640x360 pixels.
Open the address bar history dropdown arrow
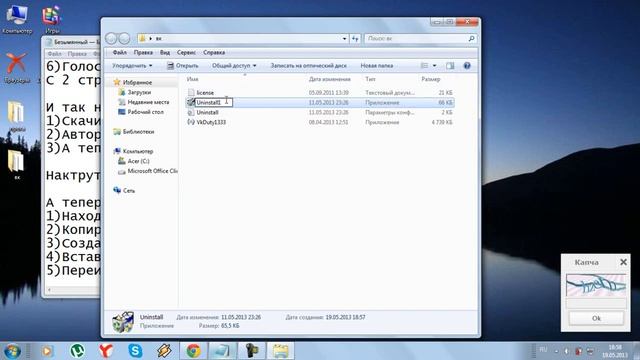[344, 39]
